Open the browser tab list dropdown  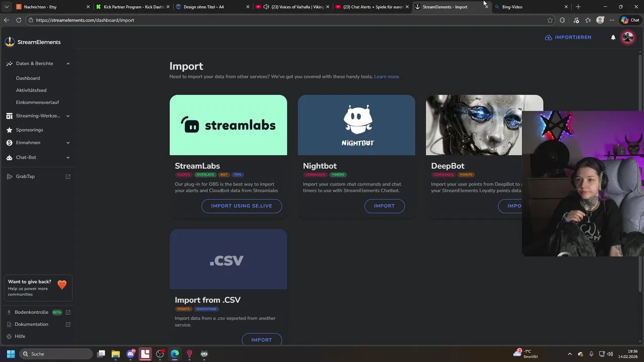point(7,7)
